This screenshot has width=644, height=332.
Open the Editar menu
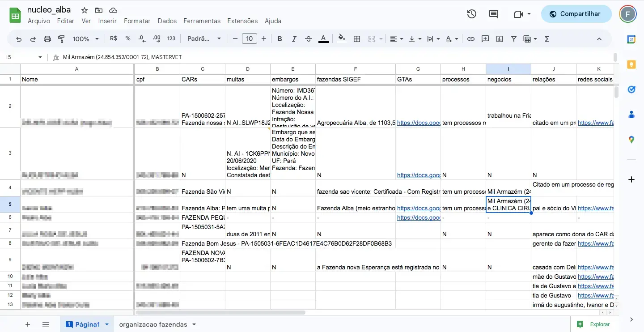pos(66,21)
